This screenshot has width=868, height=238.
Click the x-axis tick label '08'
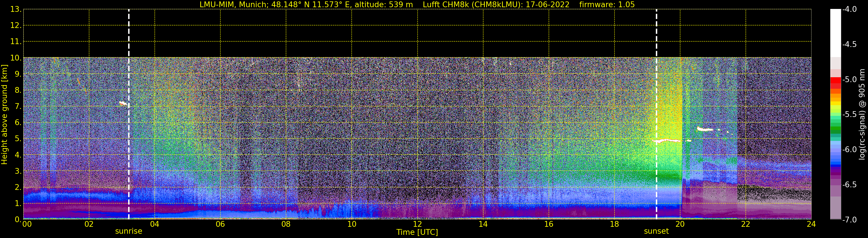click(286, 224)
